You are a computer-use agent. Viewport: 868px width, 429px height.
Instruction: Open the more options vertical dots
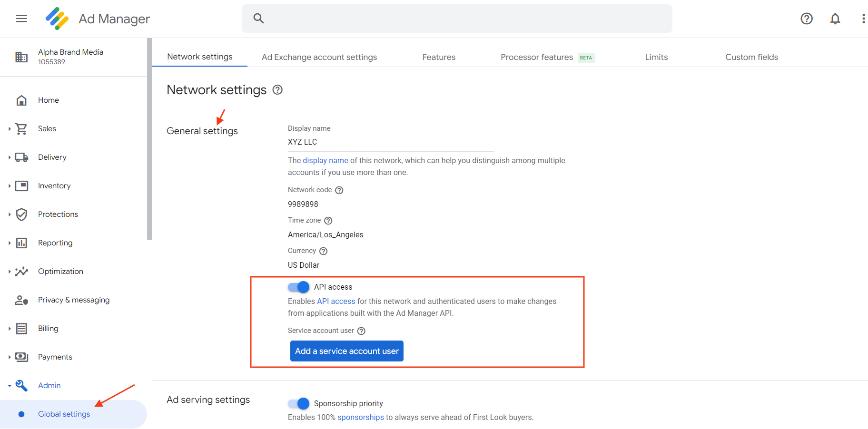point(863,19)
